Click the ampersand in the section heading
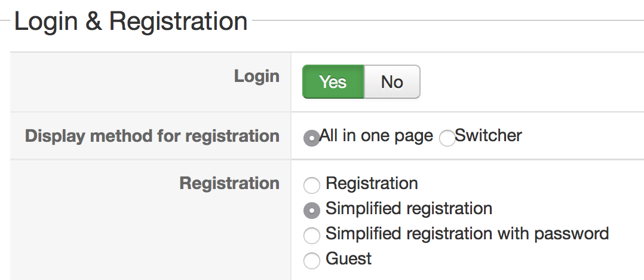 pyautogui.click(x=93, y=22)
